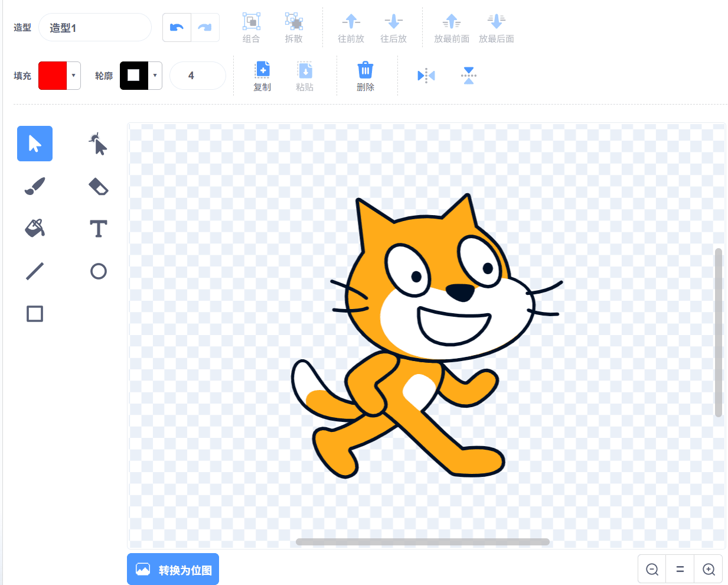Viewport: 728px width, 585px height.
Task: Click the costume name field 造型1
Action: point(95,28)
